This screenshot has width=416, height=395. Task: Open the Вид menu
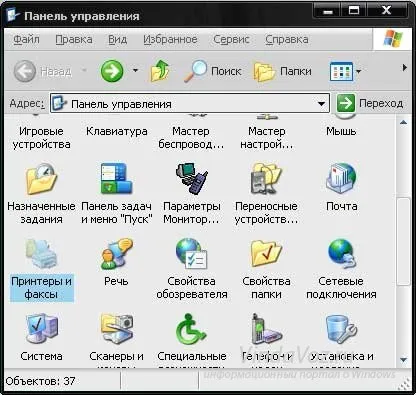tap(117, 39)
